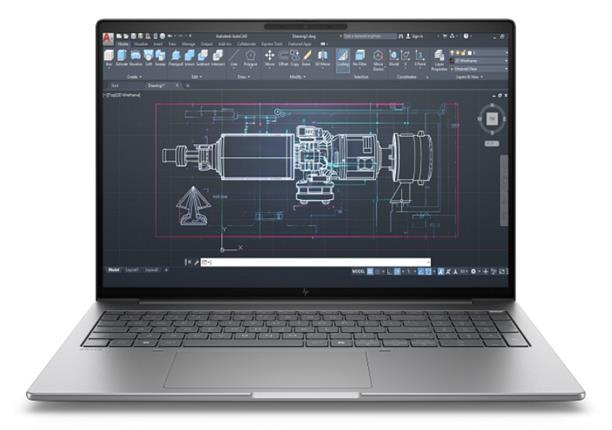612x430 pixels.
Task: Expand the Modify panel
Action: point(297,77)
